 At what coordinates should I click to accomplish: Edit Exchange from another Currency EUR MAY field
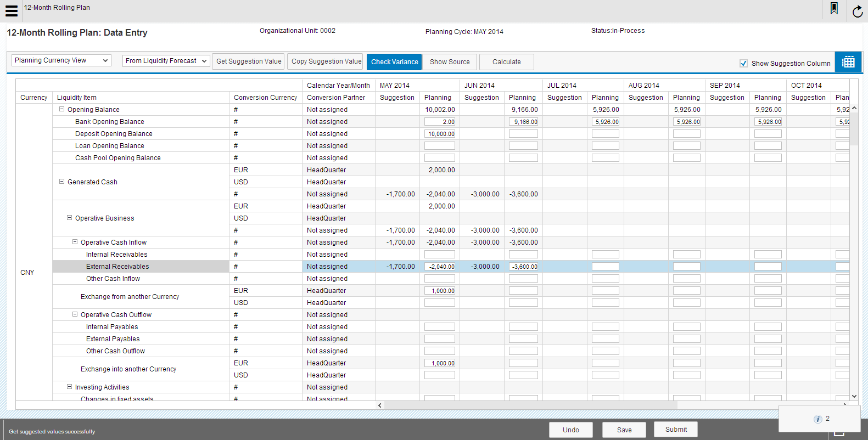(x=440, y=291)
